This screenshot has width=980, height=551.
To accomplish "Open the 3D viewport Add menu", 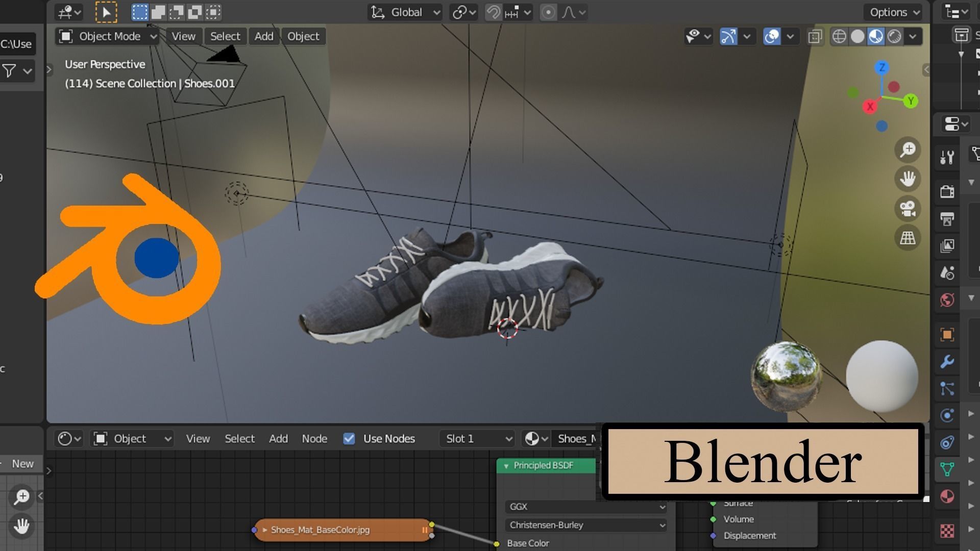I will click(x=264, y=36).
